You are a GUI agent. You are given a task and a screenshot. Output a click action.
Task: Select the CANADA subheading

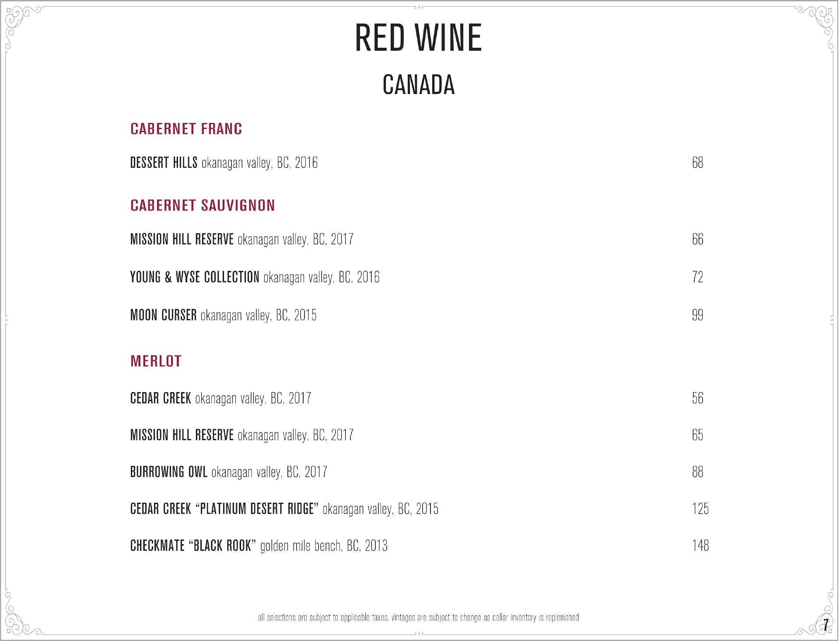click(419, 85)
